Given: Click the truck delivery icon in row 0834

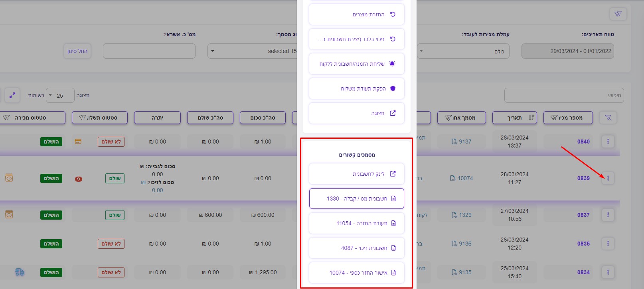Looking at the screenshot, I should pos(20,272).
